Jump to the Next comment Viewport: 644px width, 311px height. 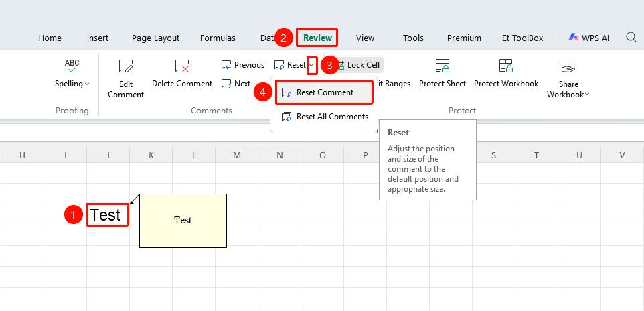point(236,84)
